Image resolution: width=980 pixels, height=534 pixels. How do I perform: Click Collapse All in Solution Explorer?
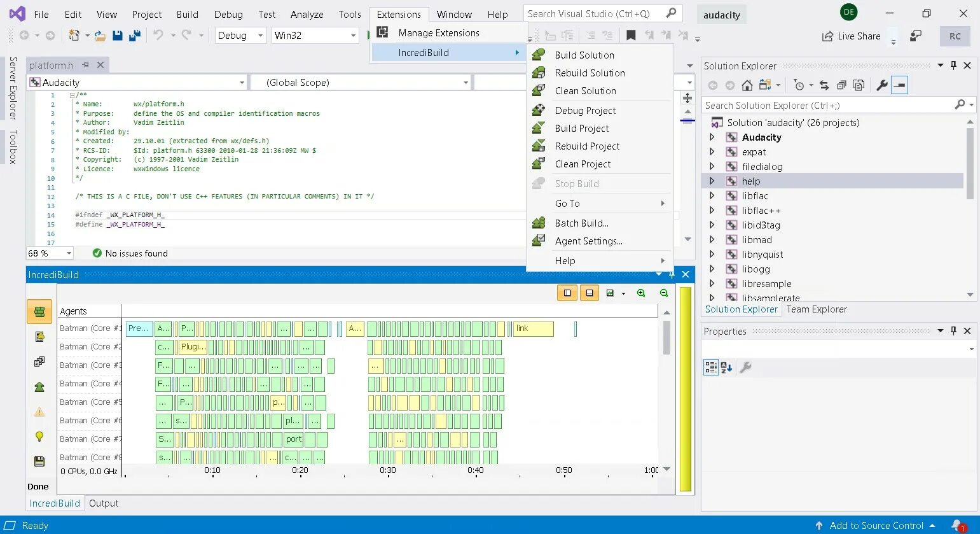pyautogui.click(x=841, y=85)
